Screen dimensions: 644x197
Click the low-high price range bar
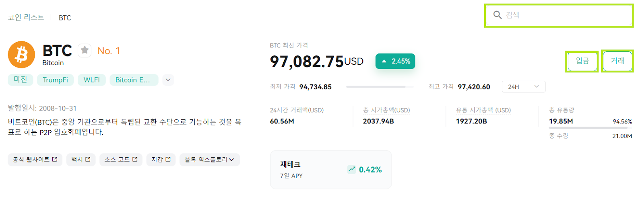click(x=380, y=87)
